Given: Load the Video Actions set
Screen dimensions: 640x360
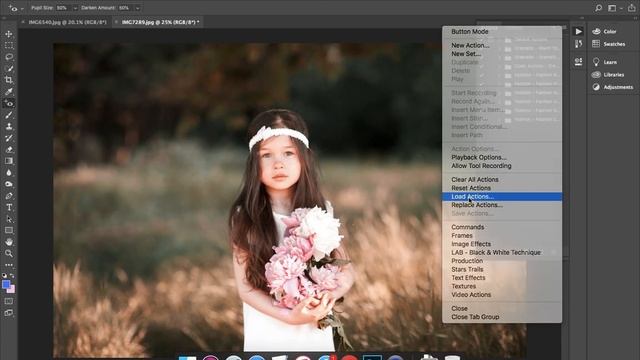Looking at the screenshot, I should pos(471,295).
